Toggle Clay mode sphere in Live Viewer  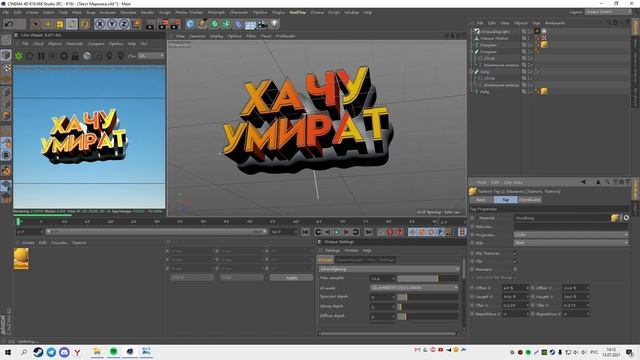pyautogui.click(x=87, y=56)
